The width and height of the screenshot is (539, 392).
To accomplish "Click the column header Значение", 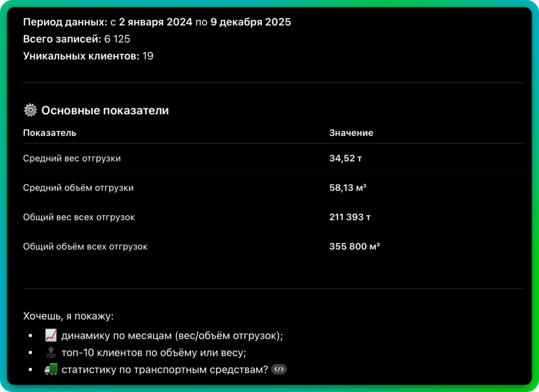I will point(351,133).
